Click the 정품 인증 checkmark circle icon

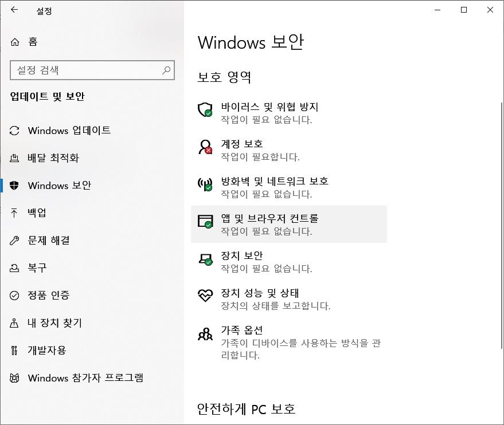(x=14, y=296)
